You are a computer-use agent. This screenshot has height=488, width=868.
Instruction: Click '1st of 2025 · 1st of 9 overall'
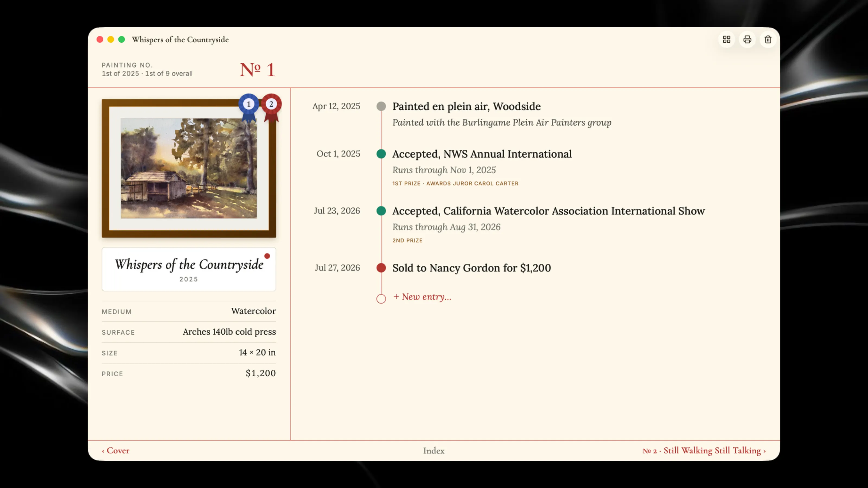[147, 73]
